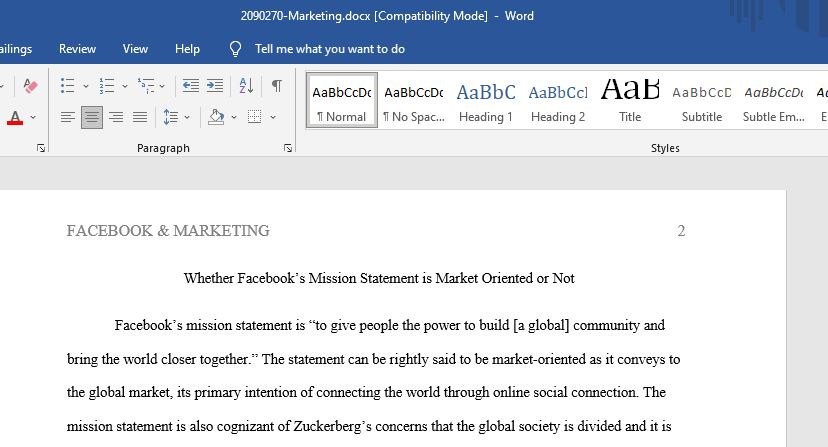Apply a bulleted list
Image resolution: width=828 pixels, height=447 pixels.
(67, 86)
